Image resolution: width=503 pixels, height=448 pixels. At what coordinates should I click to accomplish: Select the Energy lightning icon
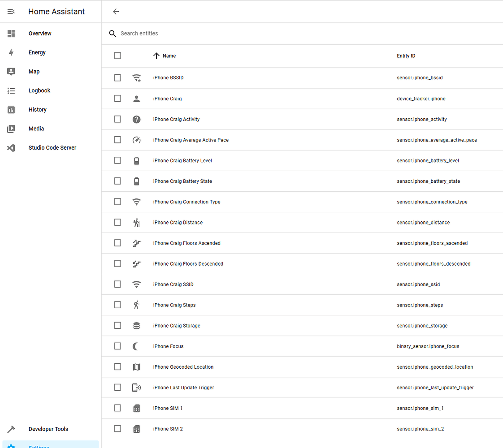[x=11, y=52]
